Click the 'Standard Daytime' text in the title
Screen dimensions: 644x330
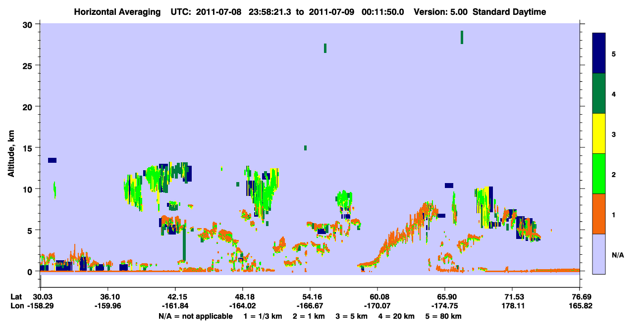[509, 12]
